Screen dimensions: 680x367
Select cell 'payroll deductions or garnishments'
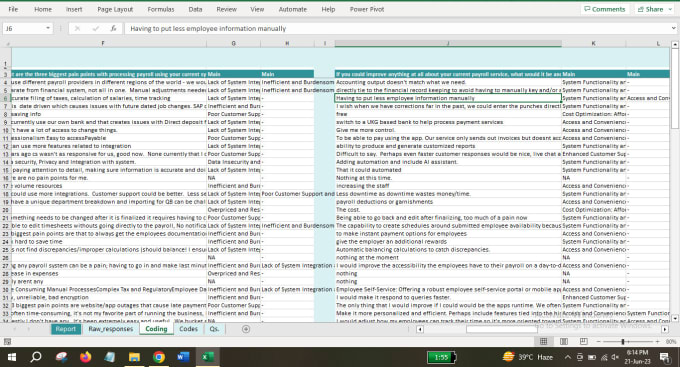click(448, 202)
